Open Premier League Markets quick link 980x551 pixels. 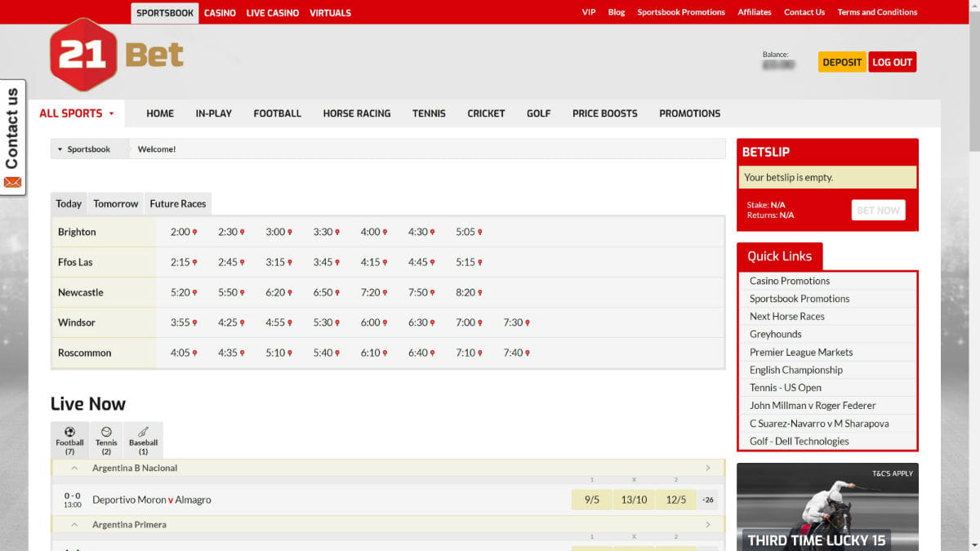[x=801, y=353]
